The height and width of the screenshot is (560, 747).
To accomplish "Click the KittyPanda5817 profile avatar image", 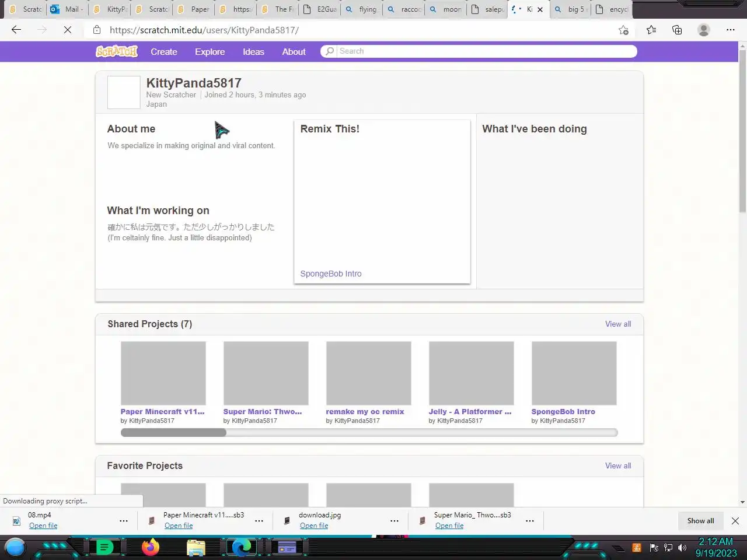I will [124, 92].
